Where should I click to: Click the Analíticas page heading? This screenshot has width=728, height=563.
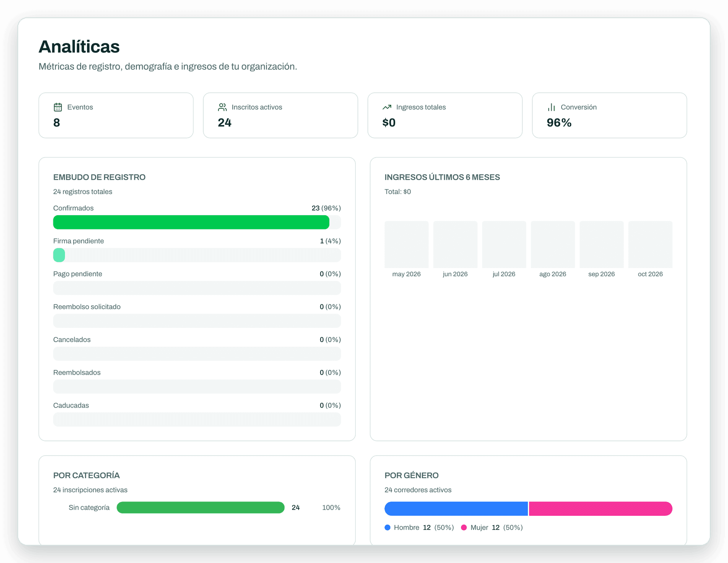pyautogui.click(x=79, y=47)
